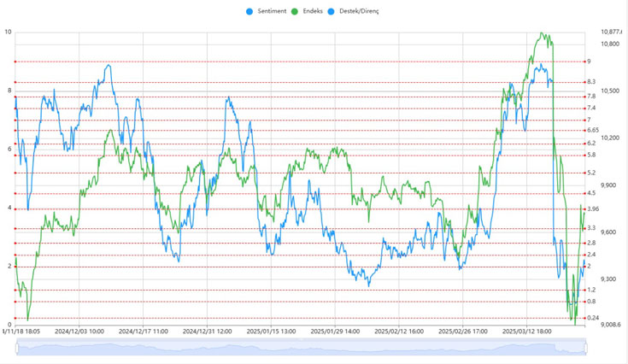Click the 2025/02/12 16:00 date axis label
The width and height of the screenshot is (628, 364).
(x=397, y=331)
